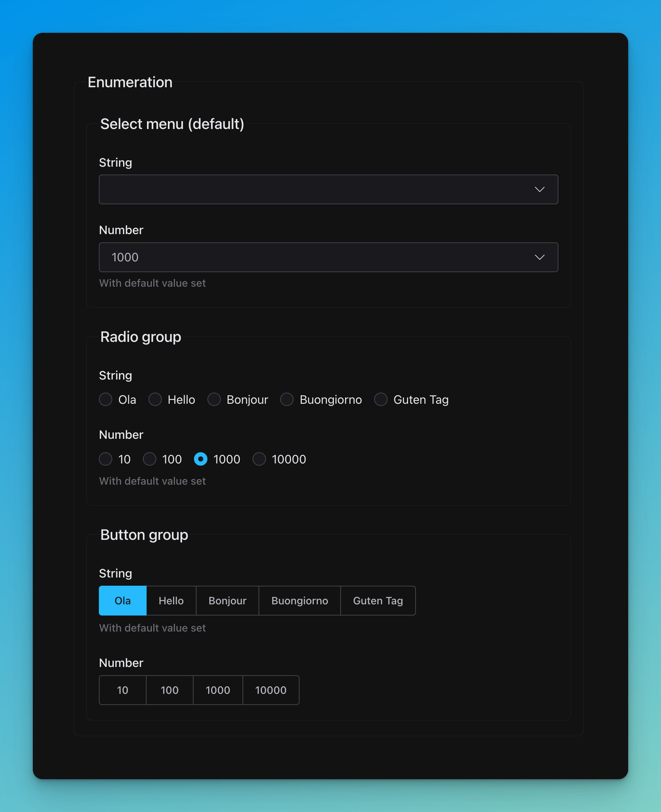Click the Button group heading
The height and width of the screenshot is (812, 661).
coord(144,535)
